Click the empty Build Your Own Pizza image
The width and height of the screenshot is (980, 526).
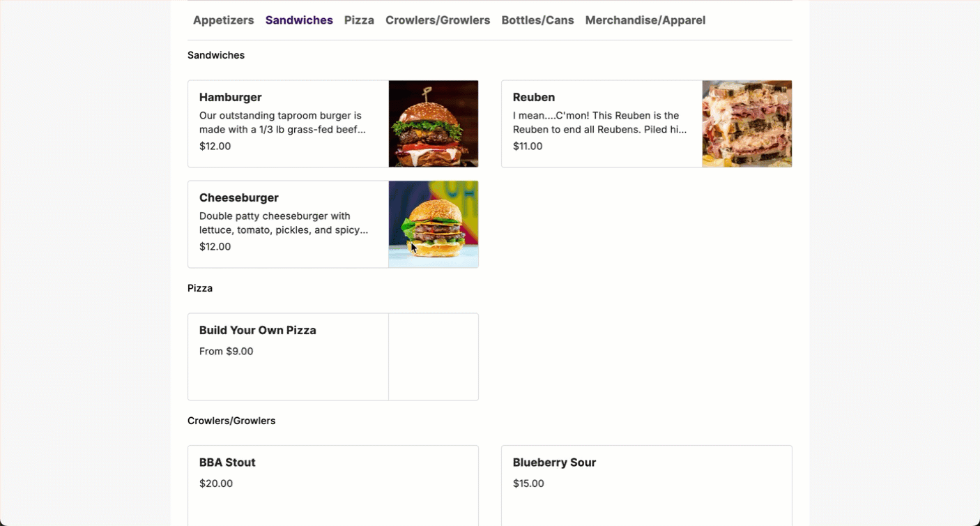pos(433,356)
